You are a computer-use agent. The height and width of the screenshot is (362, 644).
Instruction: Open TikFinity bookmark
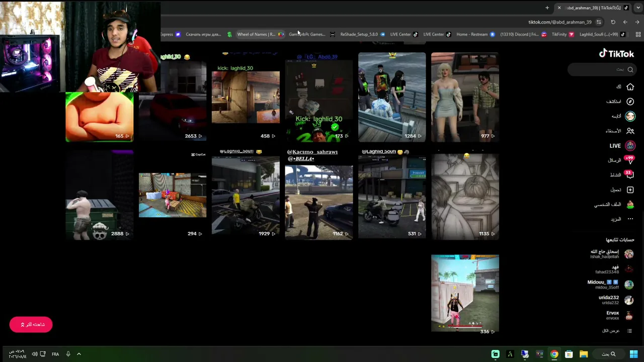[562, 34]
